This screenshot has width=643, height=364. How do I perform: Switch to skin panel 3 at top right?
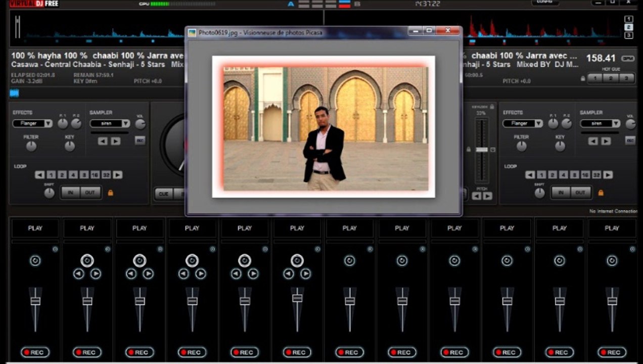(629, 35)
